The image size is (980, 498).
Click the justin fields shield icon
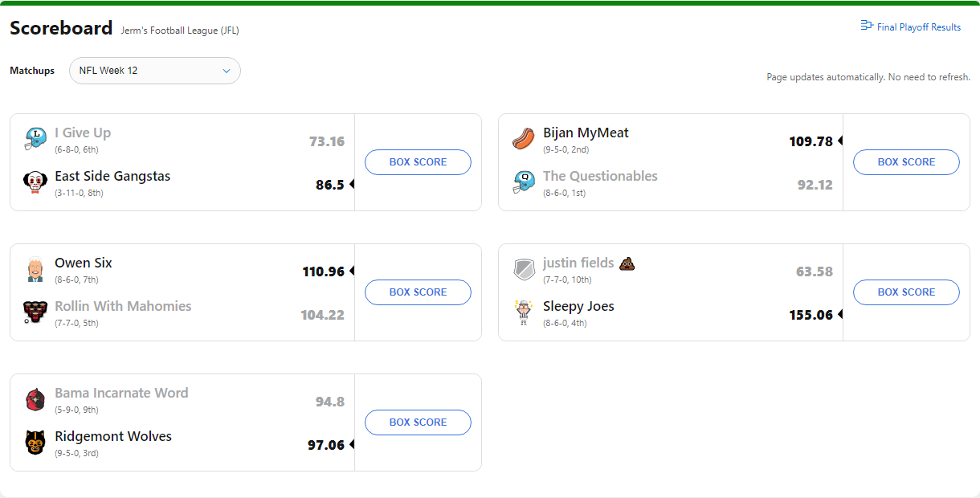pyautogui.click(x=524, y=269)
